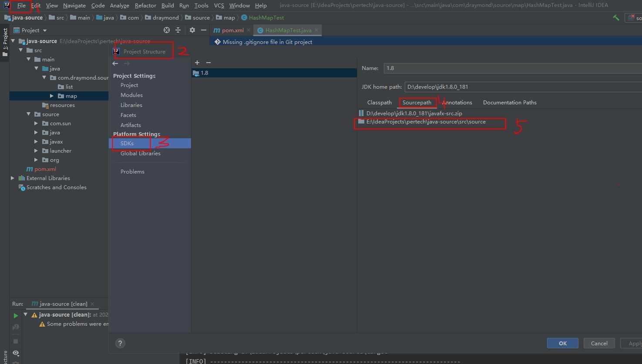Switch to the pom.xml editor tab
642x364 pixels.
pyautogui.click(x=233, y=30)
